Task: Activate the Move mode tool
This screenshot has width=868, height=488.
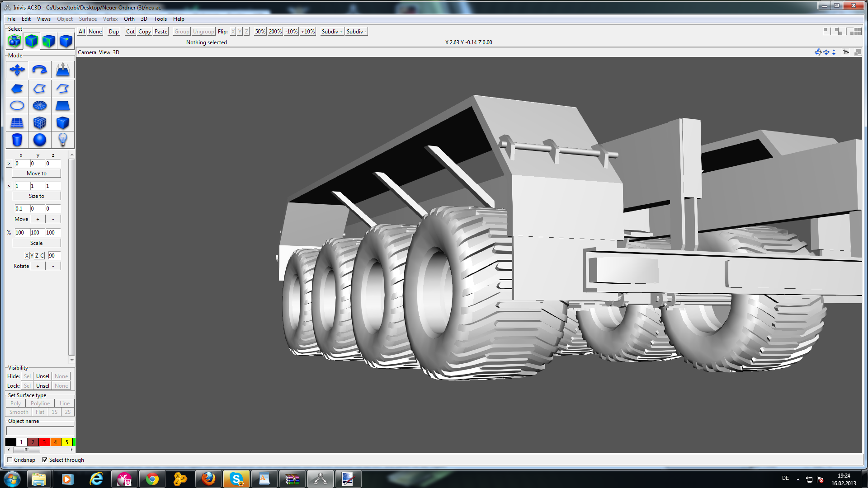Action: point(17,70)
